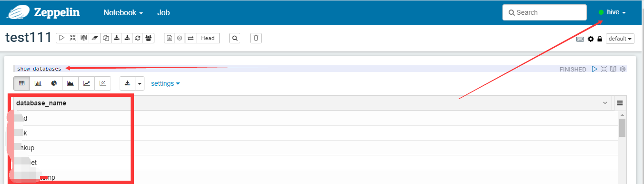The width and height of the screenshot is (644, 184).
Task: Run the show databases paragraph
Action: coord(594,69)
